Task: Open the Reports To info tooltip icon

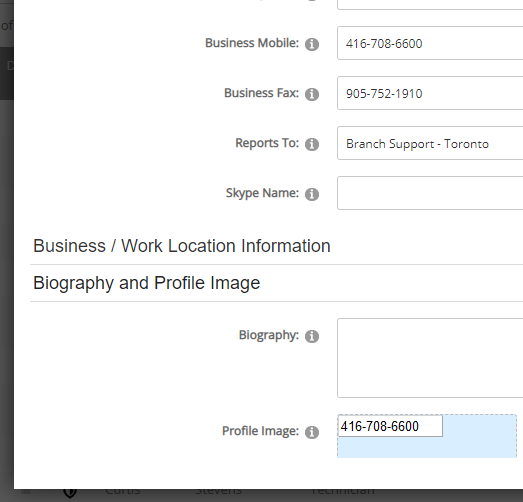Action: pos(312,144)
